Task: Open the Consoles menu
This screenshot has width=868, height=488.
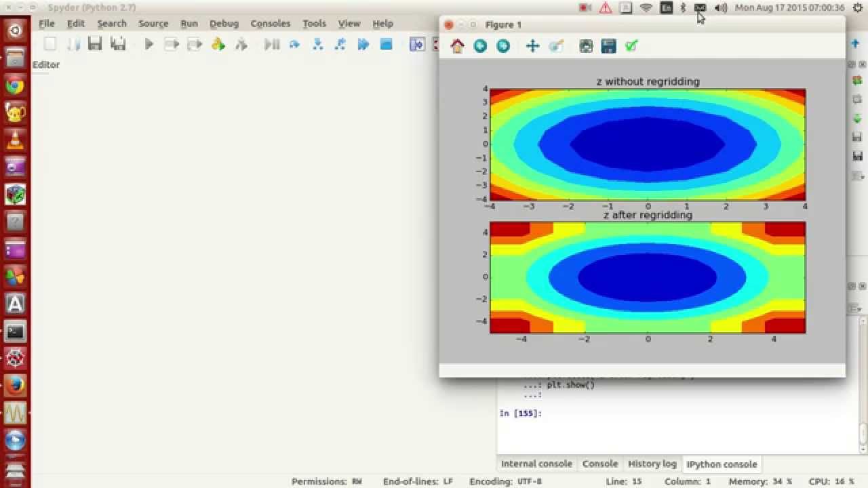Action: pos(271,23)
